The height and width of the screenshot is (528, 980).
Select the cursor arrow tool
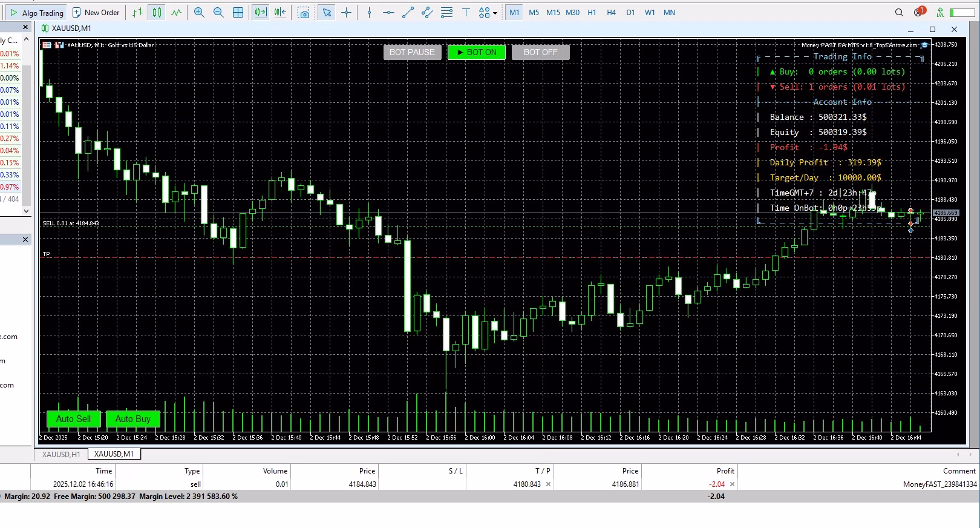tap(327, 13)
